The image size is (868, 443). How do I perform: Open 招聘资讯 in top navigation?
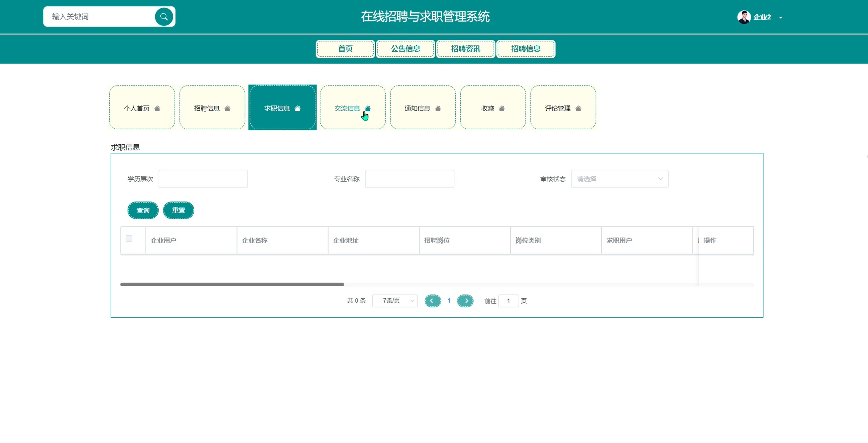tap(465, 49)
